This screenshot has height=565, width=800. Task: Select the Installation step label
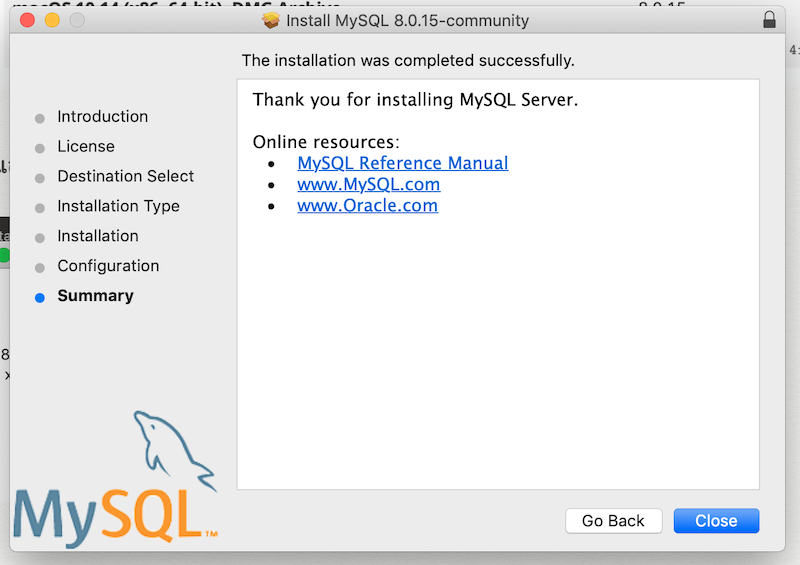click(x=98, y=236)
